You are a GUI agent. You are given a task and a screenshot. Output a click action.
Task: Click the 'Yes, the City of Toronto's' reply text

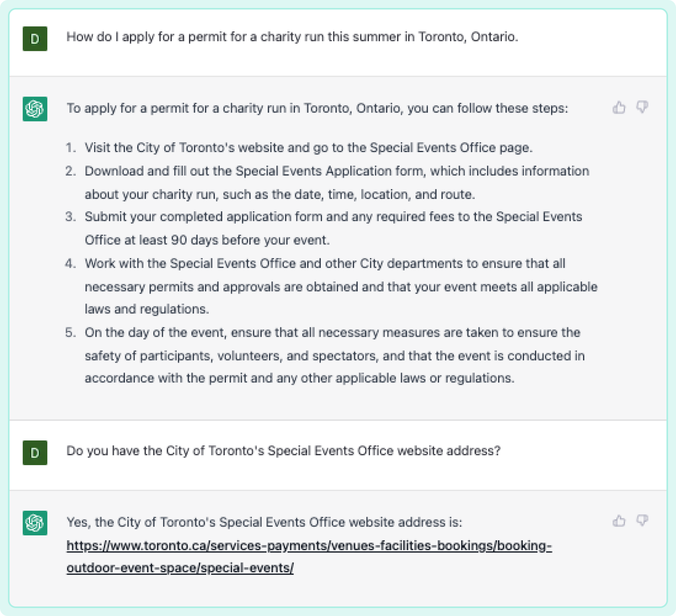pyautogui.click(x=264, y=522)
